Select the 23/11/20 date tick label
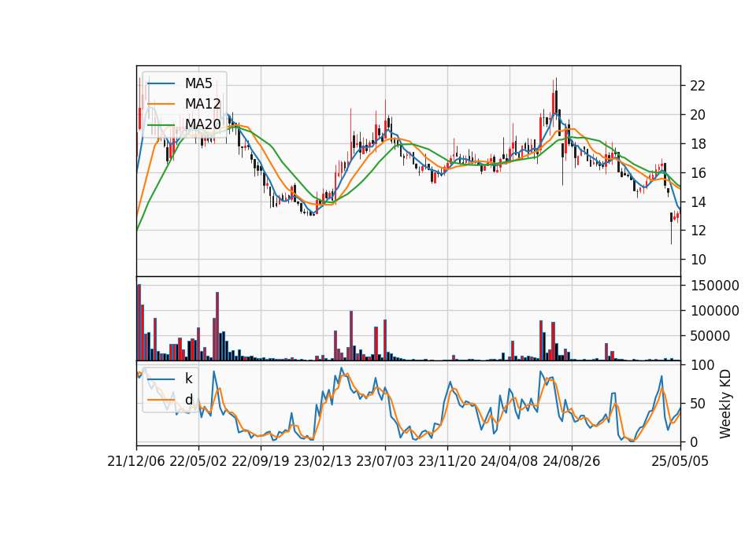This screenshot has height=543, width=756. click(447, 461)
